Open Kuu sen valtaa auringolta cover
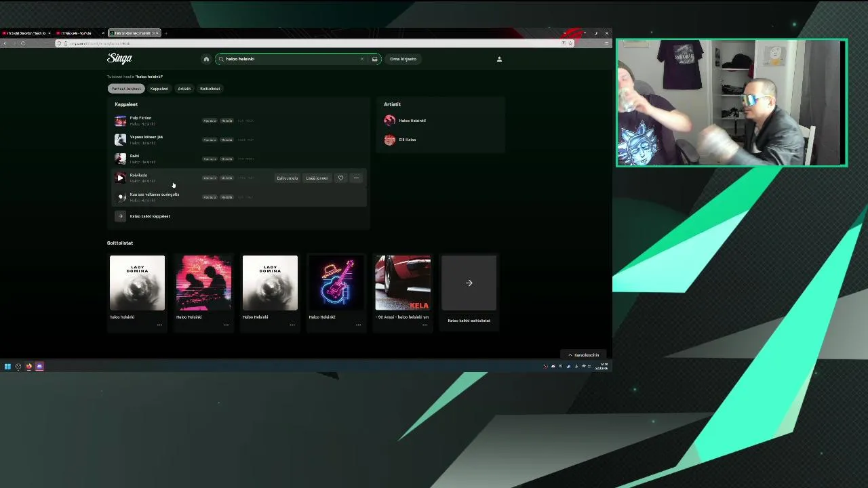Viewport: 868px width, 488px height. [121, 197]
